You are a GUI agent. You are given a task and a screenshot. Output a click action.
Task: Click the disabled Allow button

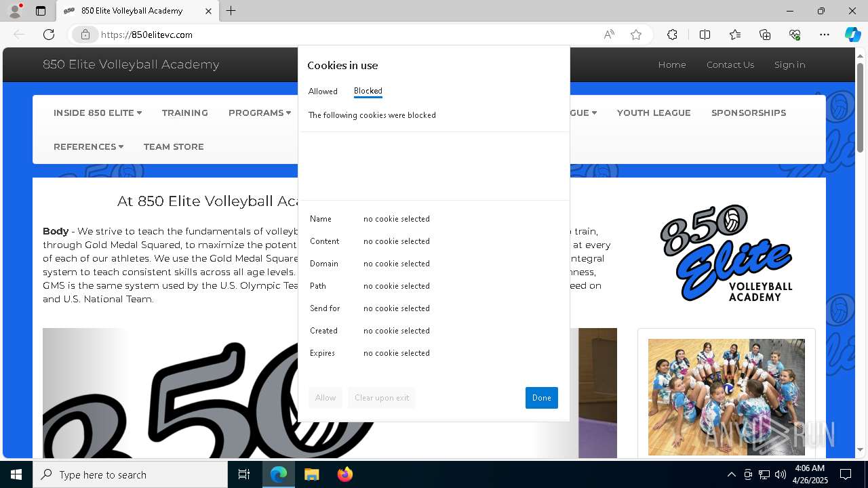click(x=325, y=398)
